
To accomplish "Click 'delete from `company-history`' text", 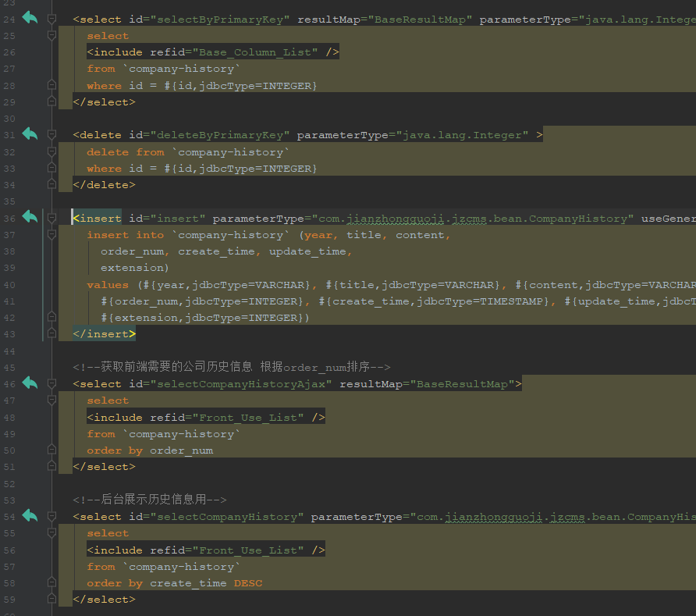I will (x=188, y=152).
